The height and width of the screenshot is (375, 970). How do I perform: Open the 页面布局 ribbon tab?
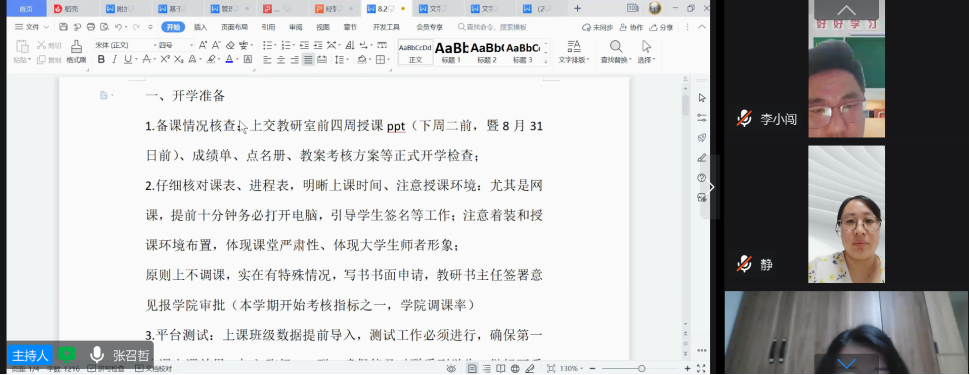234,27
